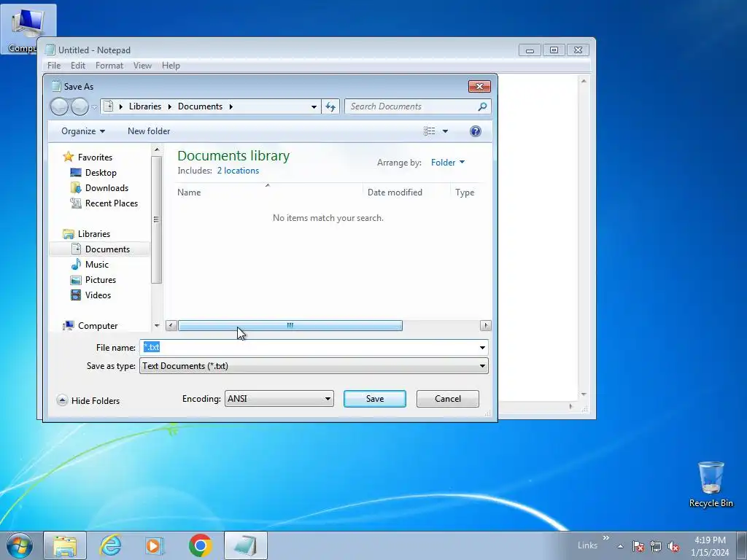Screen dimensions: 747x560
Task: Open the Recycle Bin desktop icon
Action: (711, 485)
